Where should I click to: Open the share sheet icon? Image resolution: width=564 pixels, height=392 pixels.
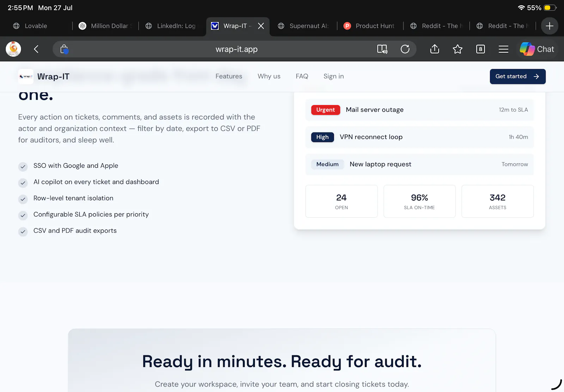click(435, 49)
